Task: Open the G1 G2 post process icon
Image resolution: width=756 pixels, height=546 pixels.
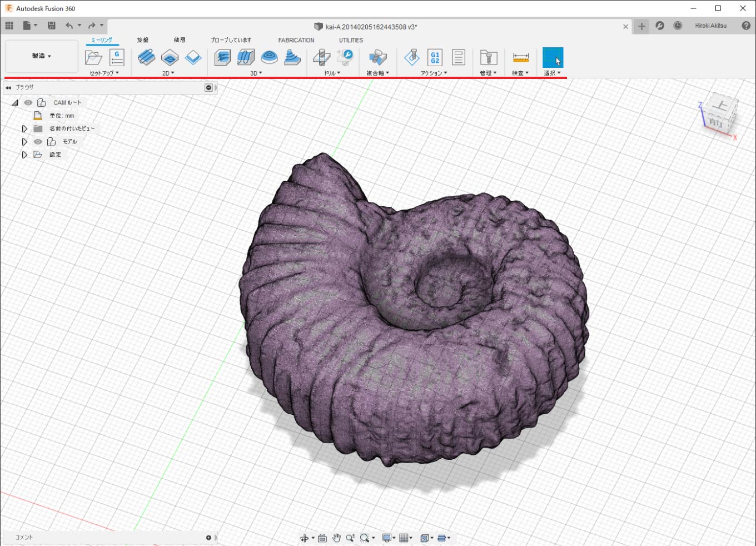Action: point(435,57)
